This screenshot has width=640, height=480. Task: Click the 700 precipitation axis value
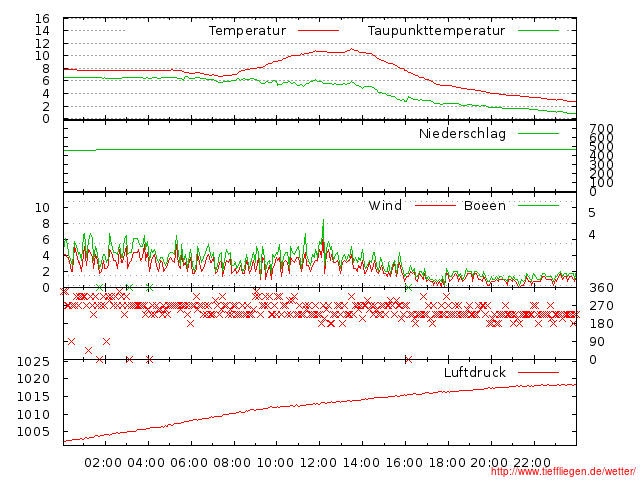602,129
